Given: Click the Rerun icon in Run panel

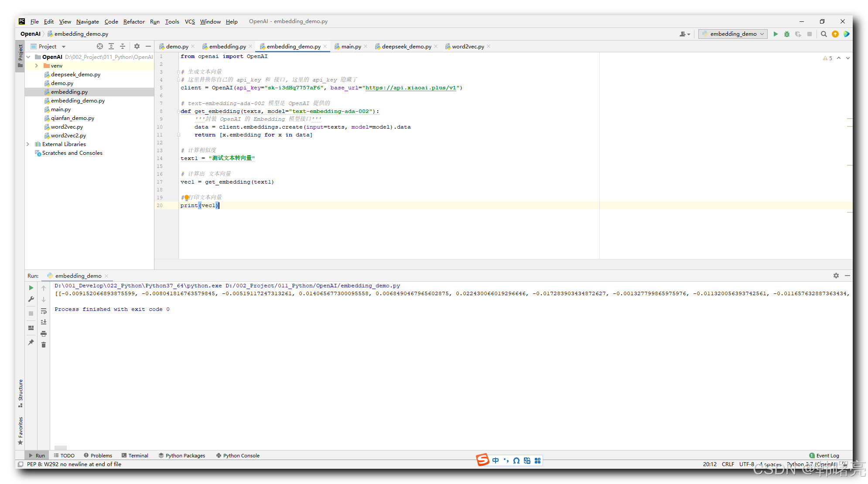Looking at the screenshot, I should point(31,288).
